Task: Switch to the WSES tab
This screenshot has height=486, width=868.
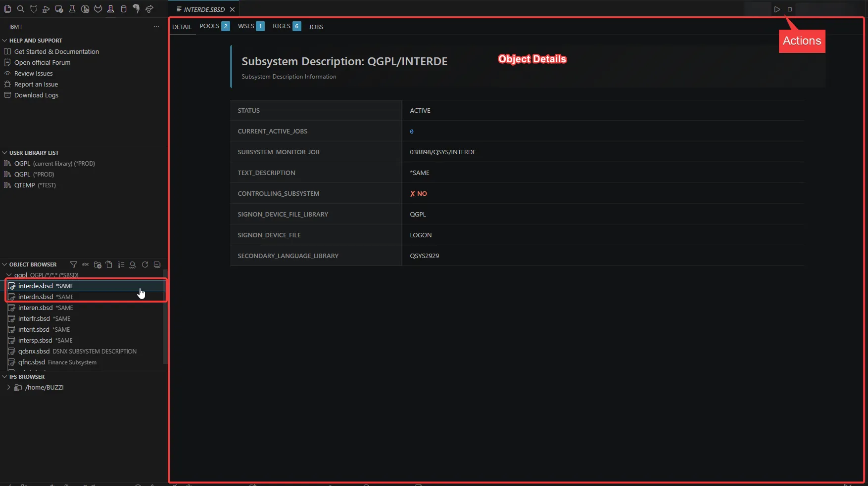Action: [x=251, y=26]
